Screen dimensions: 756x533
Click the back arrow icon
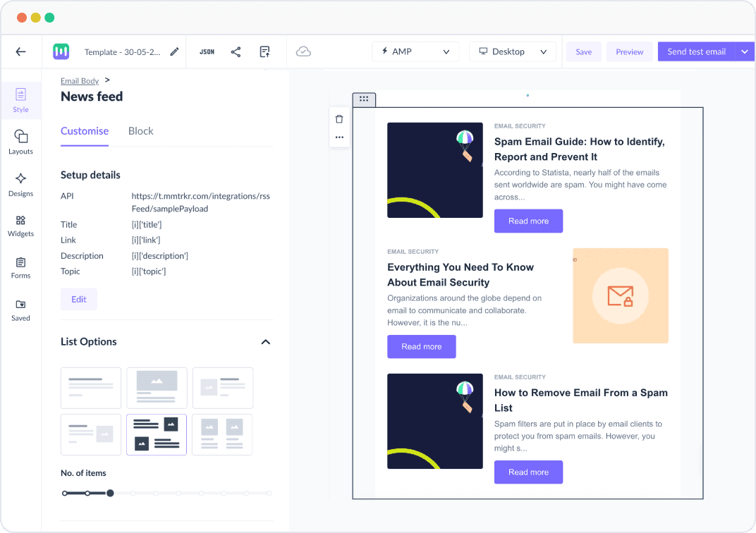tap(20, 51)
